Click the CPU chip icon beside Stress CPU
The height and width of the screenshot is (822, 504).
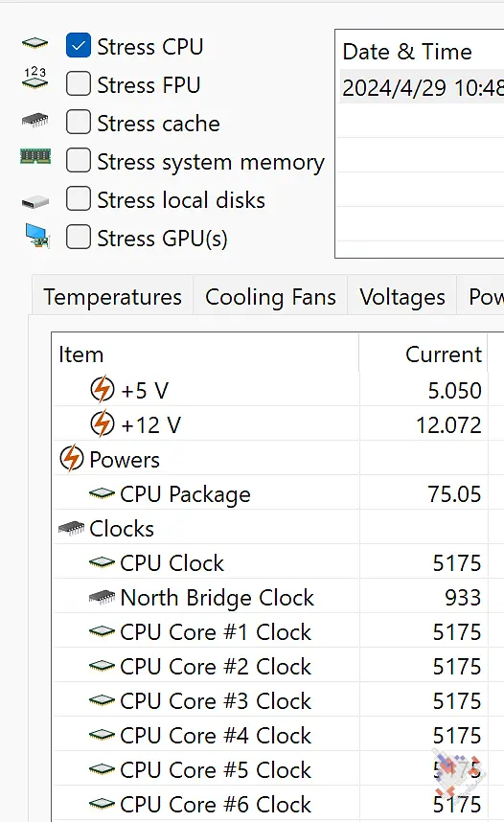[34, 43]
